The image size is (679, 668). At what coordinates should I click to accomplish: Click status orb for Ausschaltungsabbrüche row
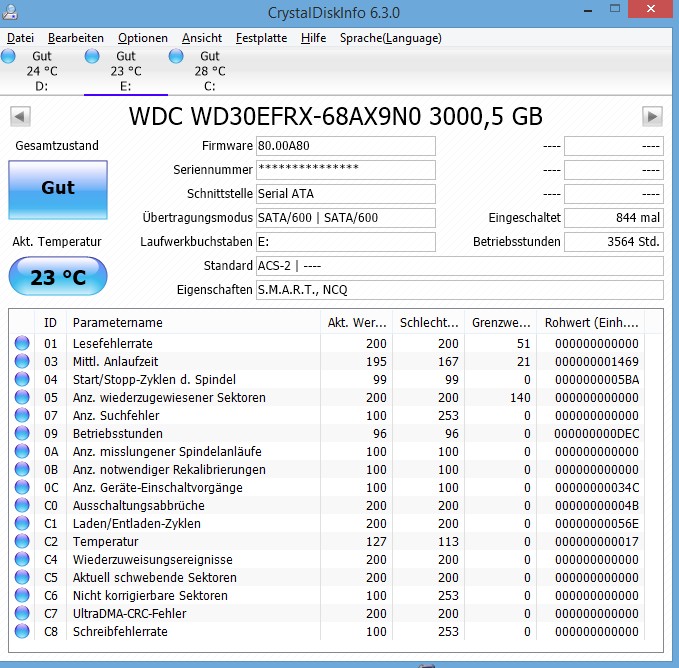coord(22,505)
